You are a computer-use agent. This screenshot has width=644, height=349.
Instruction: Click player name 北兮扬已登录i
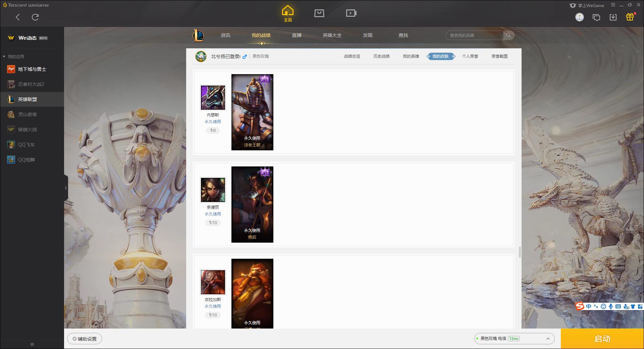tap(225, 56)
